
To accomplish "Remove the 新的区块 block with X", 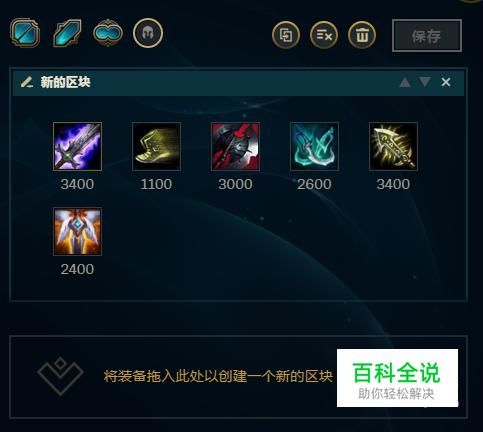I will pyautogui.click(x=446, y=82).
